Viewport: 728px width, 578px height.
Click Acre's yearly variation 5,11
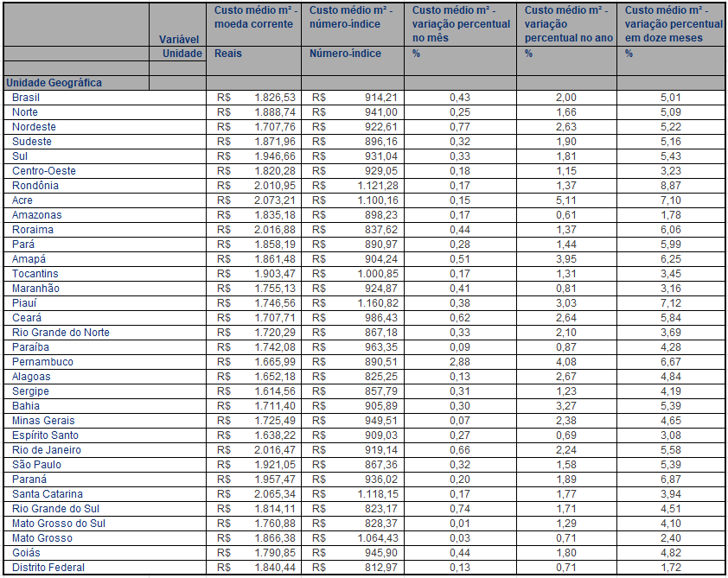(565, 200)
